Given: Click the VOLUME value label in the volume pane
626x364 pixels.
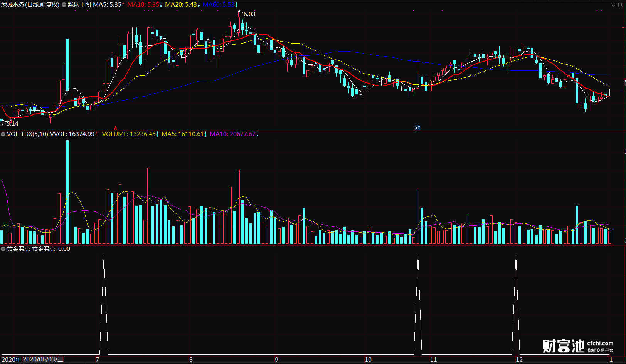Looking at the screenshot, I should [129, 134].
